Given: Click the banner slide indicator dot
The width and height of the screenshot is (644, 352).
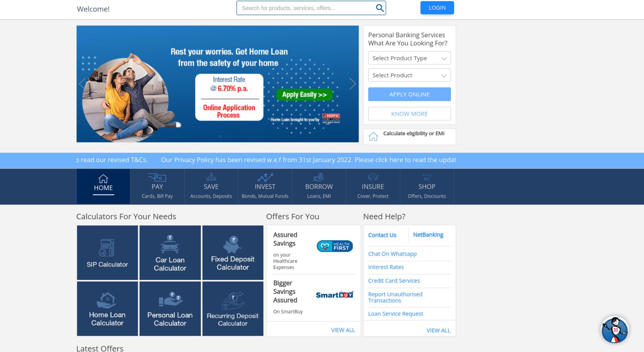Looking at the screenshot, I should 220,136.
